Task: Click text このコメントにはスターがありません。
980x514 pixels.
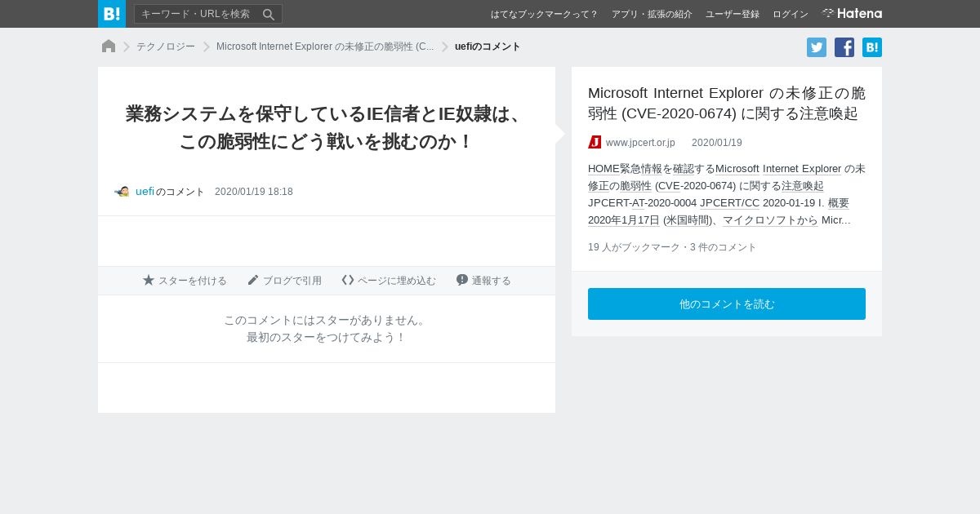Action: [327, 320]
